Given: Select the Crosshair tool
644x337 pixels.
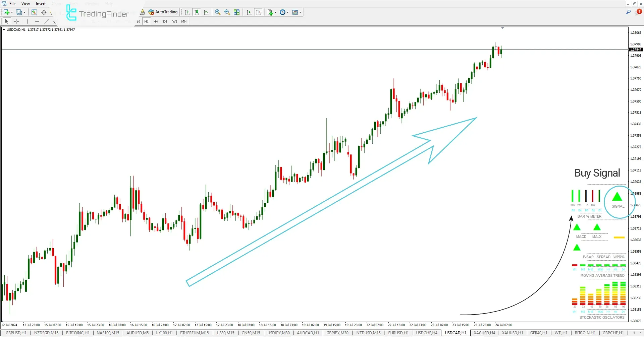Looking at the screenshot, I should tap(16, 21).
